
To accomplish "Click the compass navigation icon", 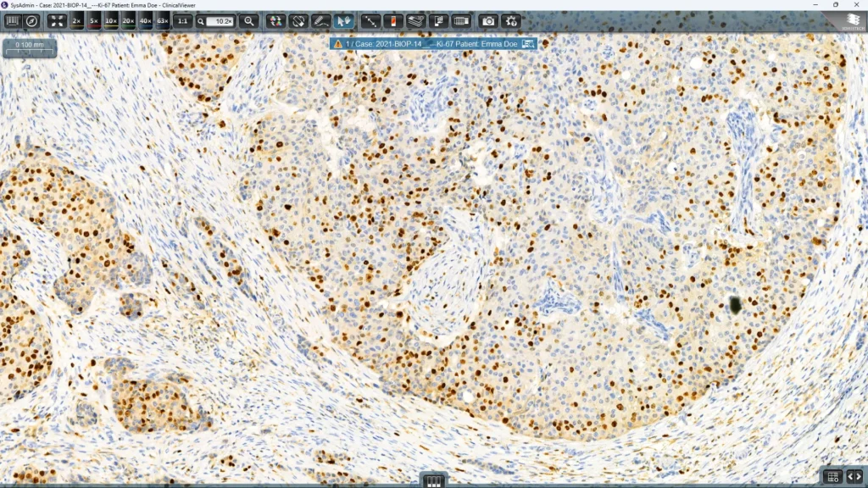I will (x=32, y=21).
